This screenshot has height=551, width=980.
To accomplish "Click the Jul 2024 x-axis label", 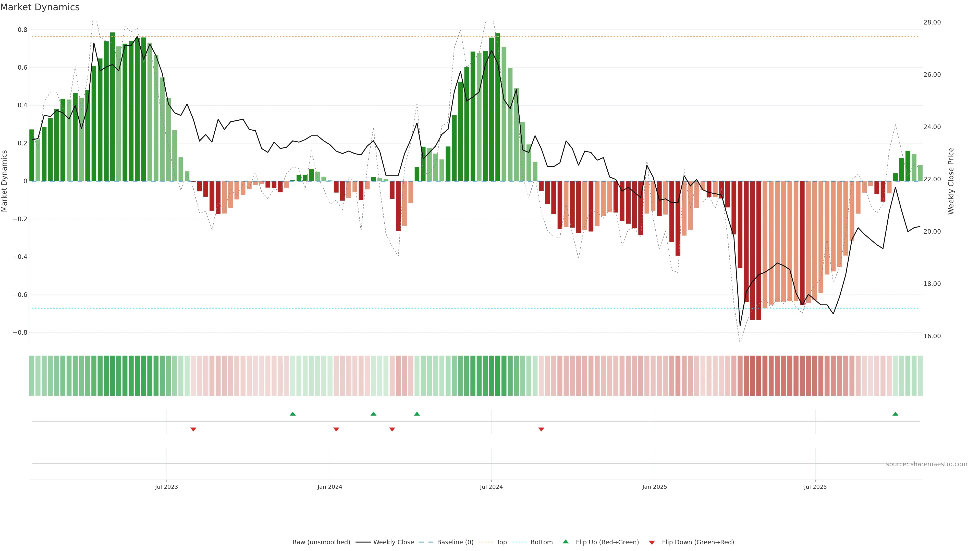I will point(491,487).
